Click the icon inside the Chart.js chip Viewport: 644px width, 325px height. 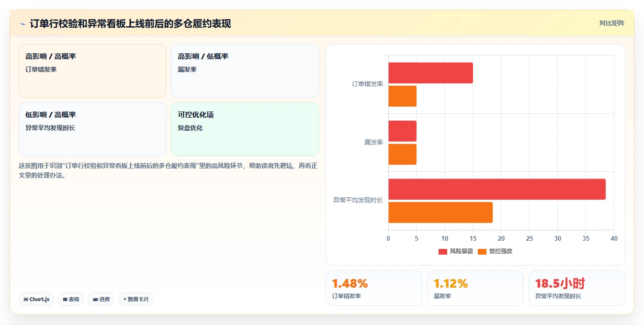click(26, 300)
